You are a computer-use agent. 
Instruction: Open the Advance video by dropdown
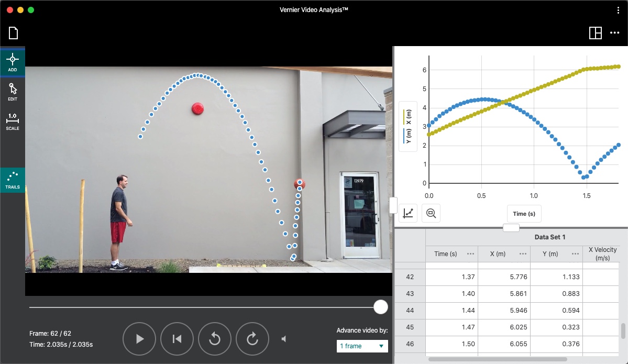(x=362, y=346)
